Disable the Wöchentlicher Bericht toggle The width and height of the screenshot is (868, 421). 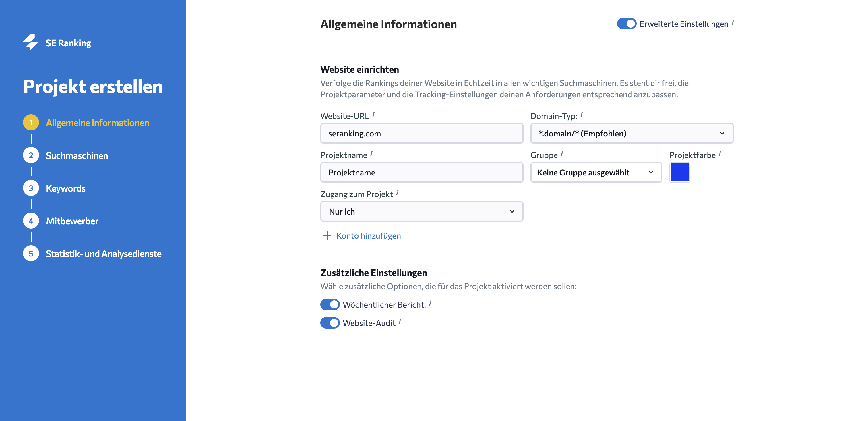[x=330, y=304]
